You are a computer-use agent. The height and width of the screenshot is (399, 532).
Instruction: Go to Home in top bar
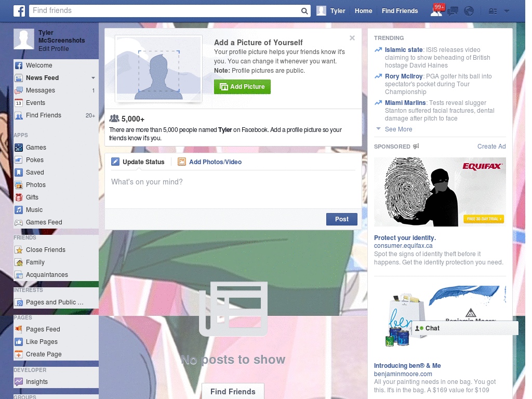(x=363, y=11)
